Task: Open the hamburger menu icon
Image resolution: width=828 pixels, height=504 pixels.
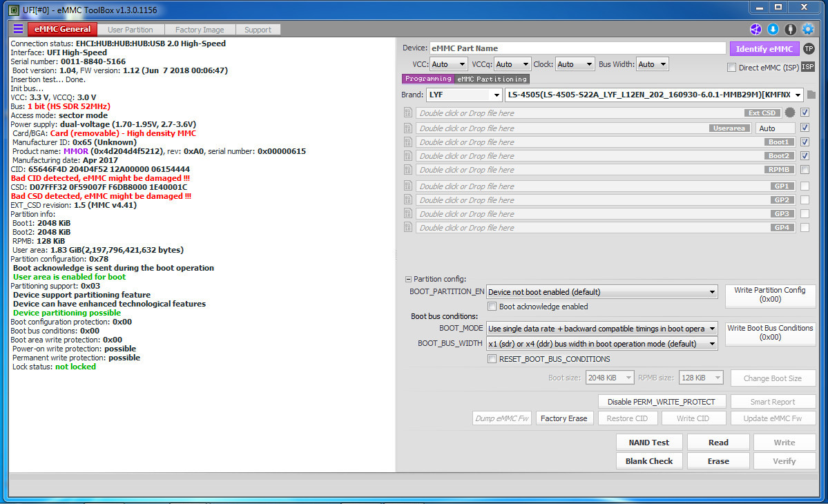Action: pos(18,29)
